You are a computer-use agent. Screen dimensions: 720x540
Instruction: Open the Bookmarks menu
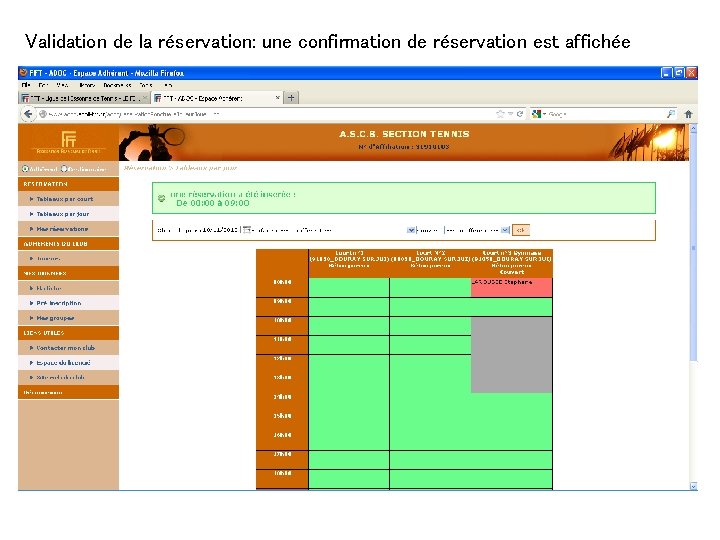click(x=117, y=85)
